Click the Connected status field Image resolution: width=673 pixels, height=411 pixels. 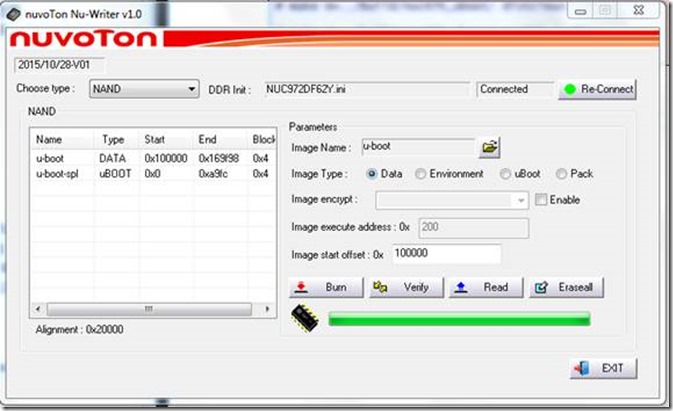click(x=515, y=90)
